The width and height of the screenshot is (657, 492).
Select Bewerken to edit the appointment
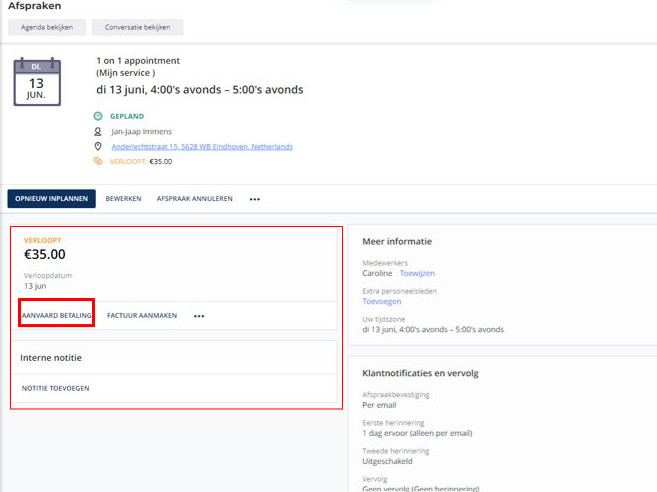coord(123,199)
